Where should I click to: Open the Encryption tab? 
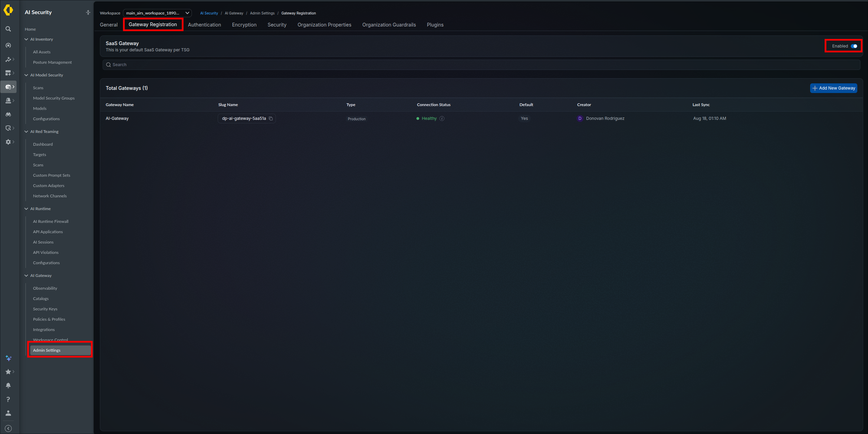coord(244,25)
